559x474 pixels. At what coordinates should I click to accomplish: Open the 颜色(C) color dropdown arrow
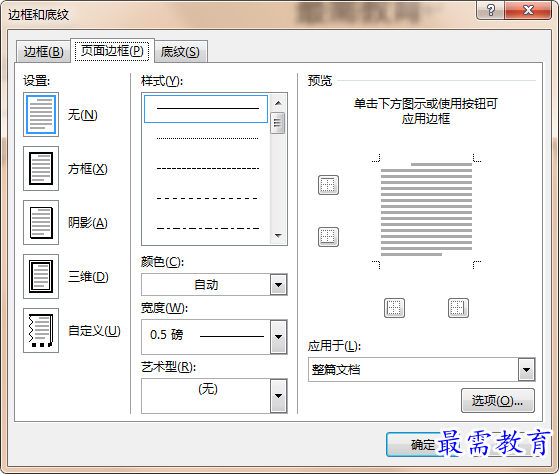pyautogui.click(x=278, y=285)
